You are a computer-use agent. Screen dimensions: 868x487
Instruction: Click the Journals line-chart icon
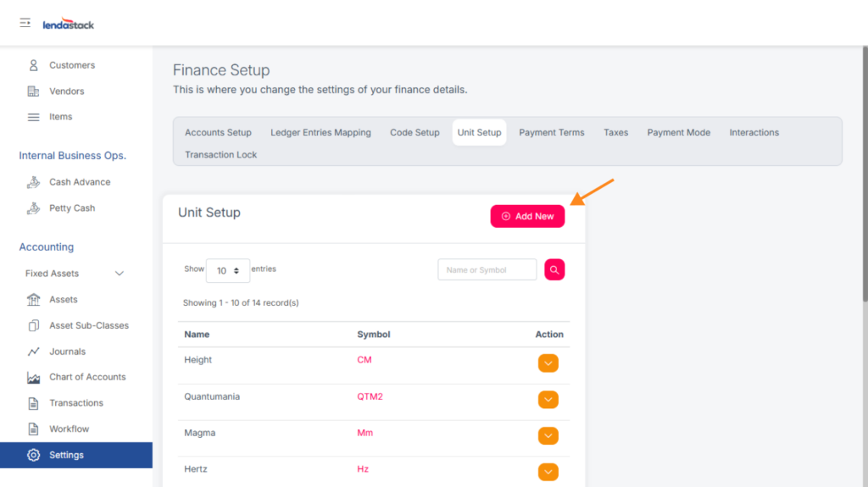click(x=34, y=351)
